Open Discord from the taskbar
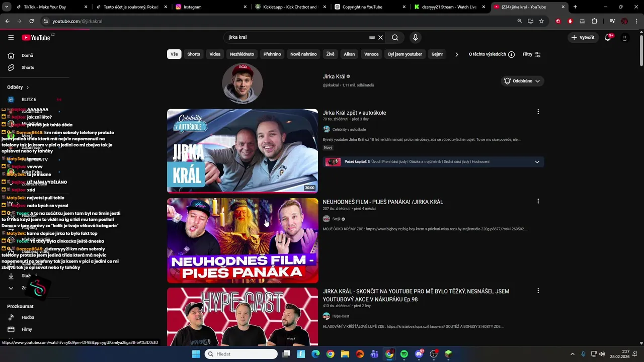The image size is (644, 362). 419,354
